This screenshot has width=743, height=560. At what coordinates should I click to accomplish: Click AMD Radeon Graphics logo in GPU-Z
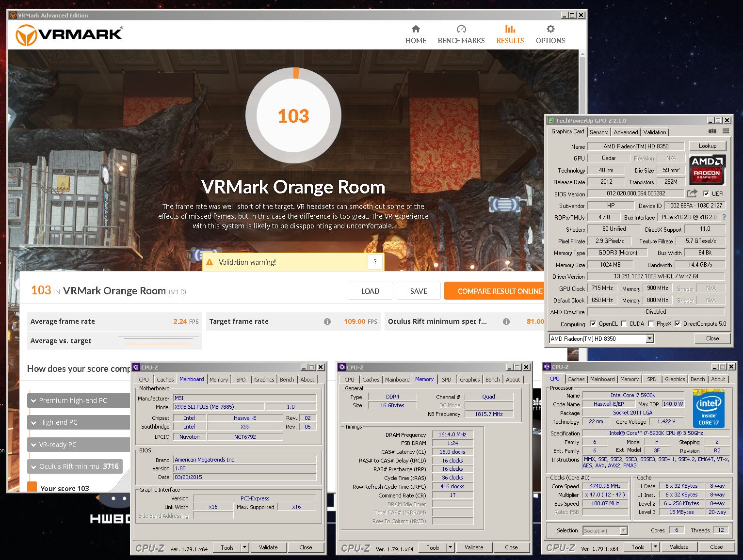[707, 170]
